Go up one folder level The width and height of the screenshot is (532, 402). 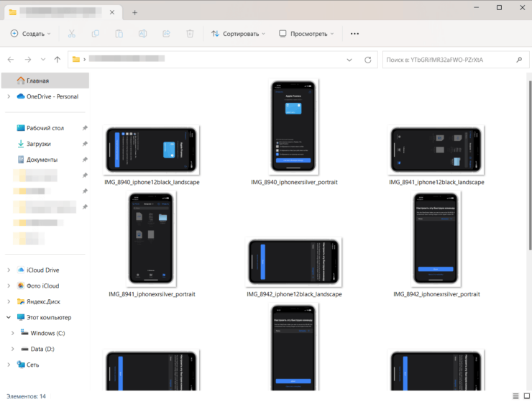click(58, 60)
